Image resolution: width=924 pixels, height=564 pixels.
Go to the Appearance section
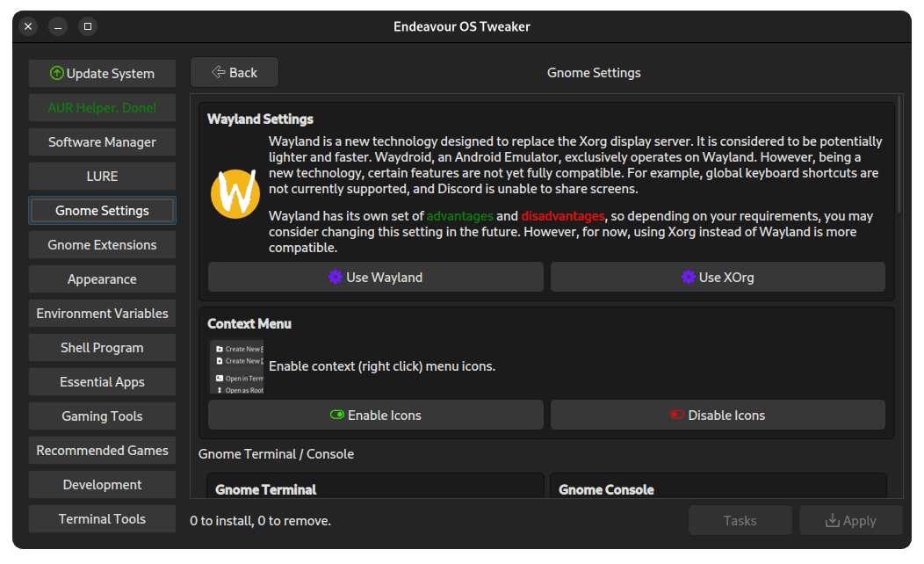102,278
